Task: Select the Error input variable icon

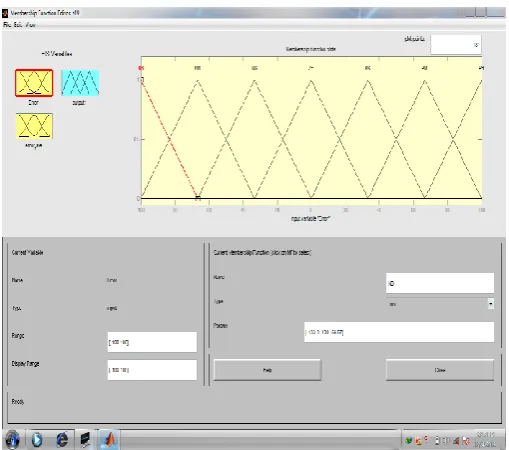Action: [x=34, y=83]
